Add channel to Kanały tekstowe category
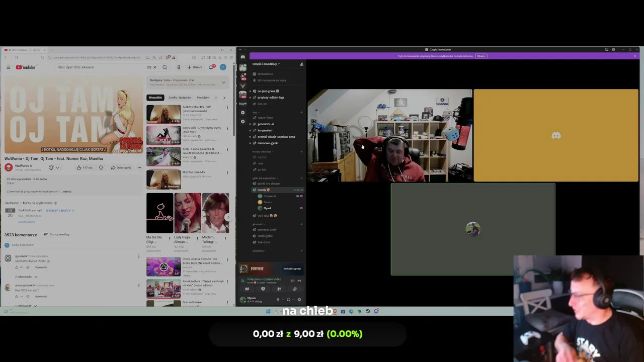Viewport: 644px width, 362px height. point(301,151)
